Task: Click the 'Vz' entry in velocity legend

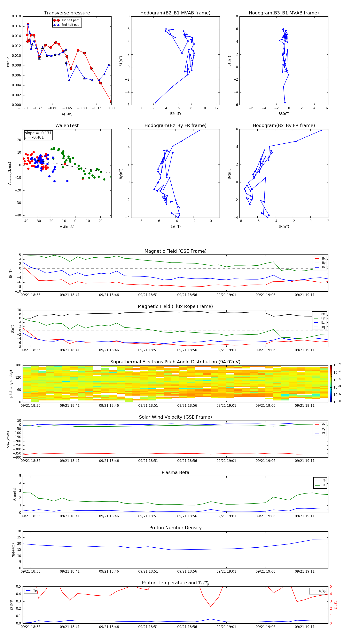Action: 320,433
